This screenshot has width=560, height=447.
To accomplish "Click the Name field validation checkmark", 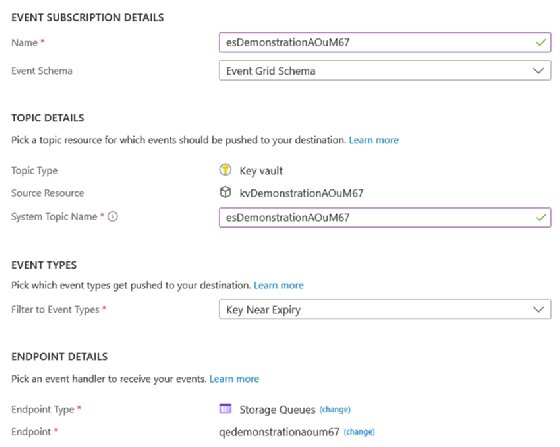I will pyautogui.click(x=541, y=42).
